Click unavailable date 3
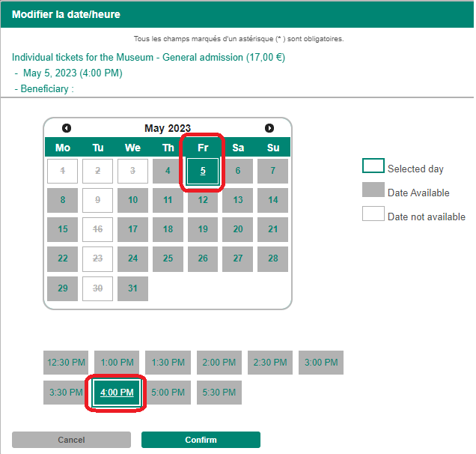The image size is (476, 454). coord(132,171)
